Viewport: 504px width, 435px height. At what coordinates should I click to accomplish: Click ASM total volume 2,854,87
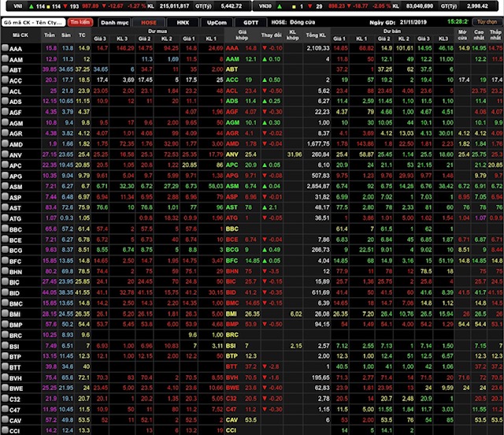pyautogui.click(x=317, y=186)
